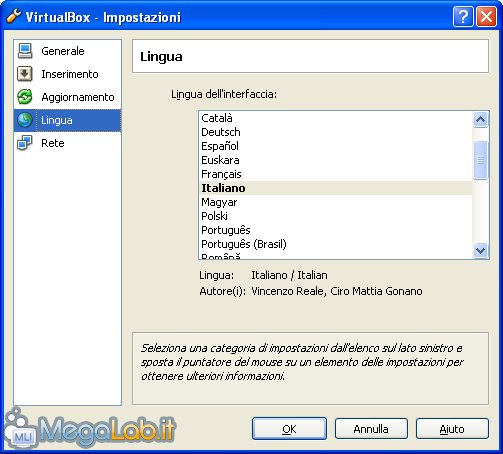Click the language list scroll-down arrow
The image size is (503, 454).
[480, 250]
